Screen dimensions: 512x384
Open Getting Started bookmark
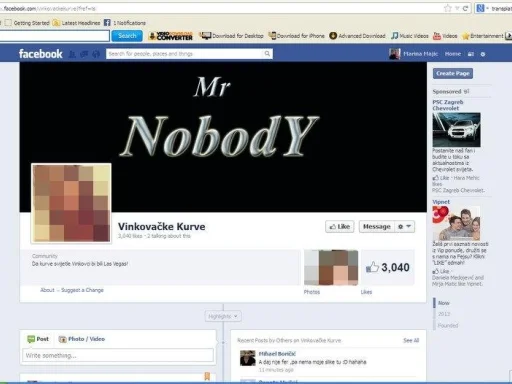click(x=27, y=23)
